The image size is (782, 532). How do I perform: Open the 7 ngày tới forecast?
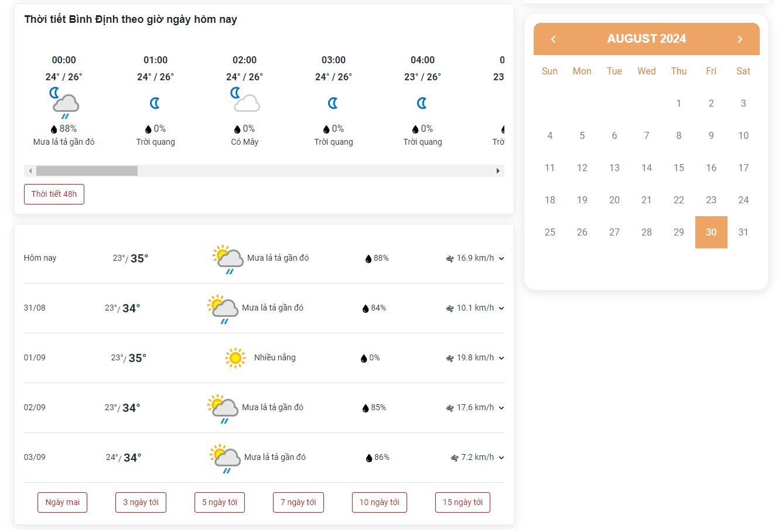298,502
